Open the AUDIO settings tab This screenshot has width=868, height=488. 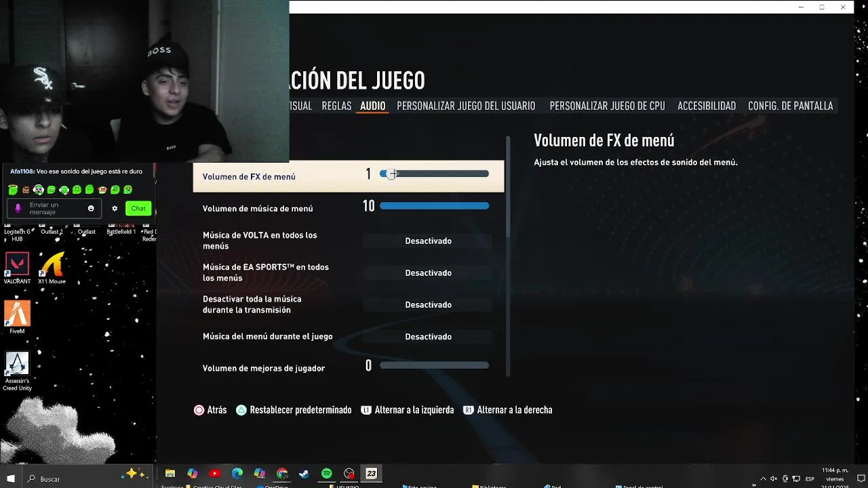click(372, 106)
